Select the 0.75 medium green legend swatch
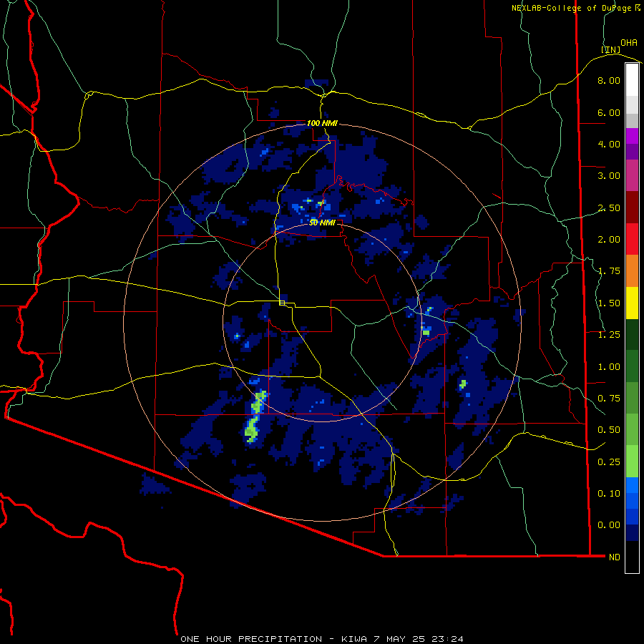The width and height of the screenshot is (644, 644). [x=632, y=398]
